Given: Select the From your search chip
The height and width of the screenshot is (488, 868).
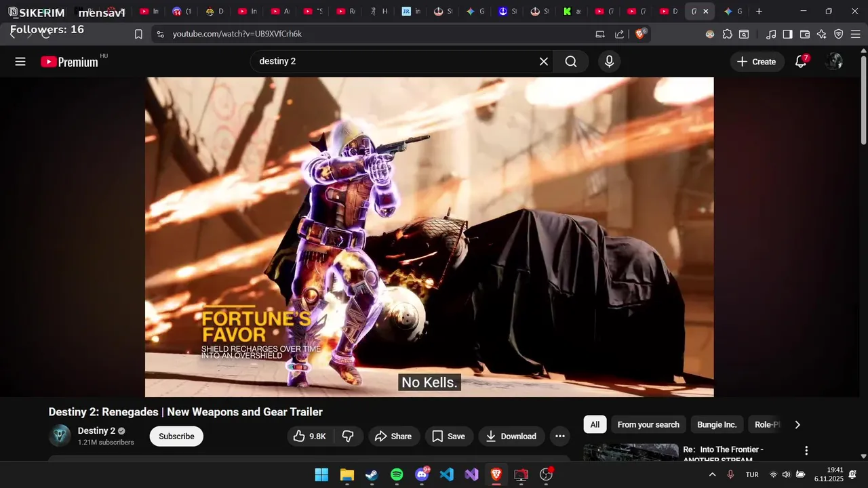Looking at the screenshot, I should coord(648,425).
